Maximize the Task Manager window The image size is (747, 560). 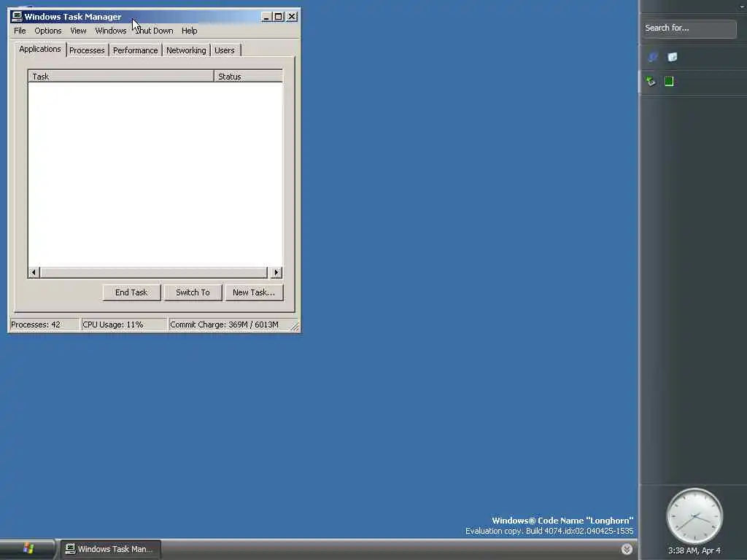click(278, 17)
